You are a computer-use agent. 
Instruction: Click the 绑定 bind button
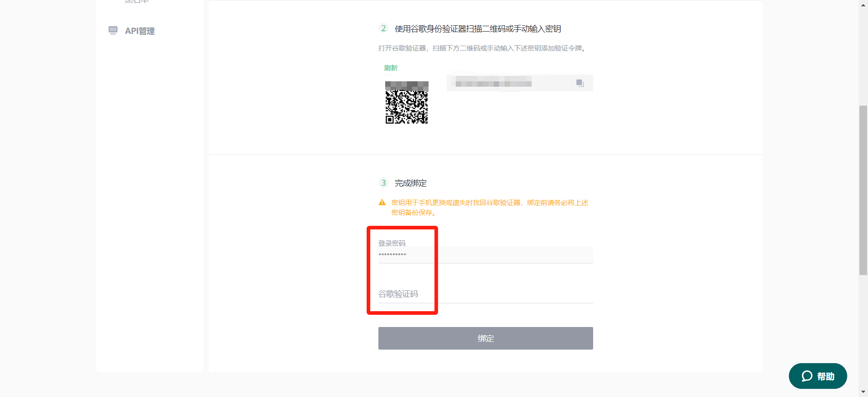[486, 338]
